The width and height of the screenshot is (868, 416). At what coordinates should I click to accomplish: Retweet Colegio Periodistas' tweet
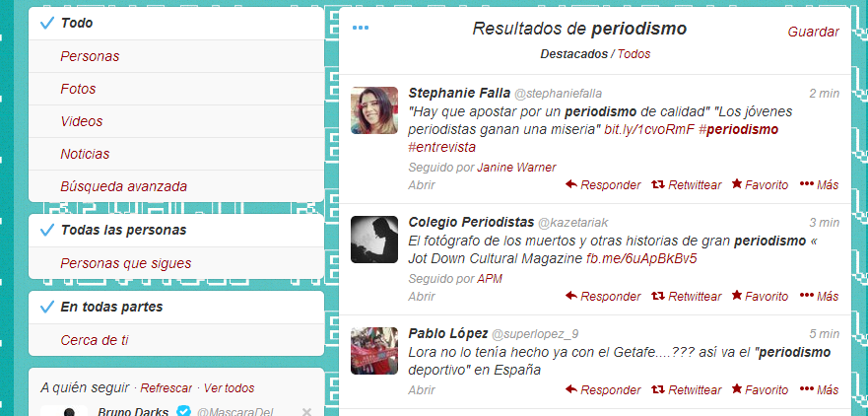pos(686,297)
